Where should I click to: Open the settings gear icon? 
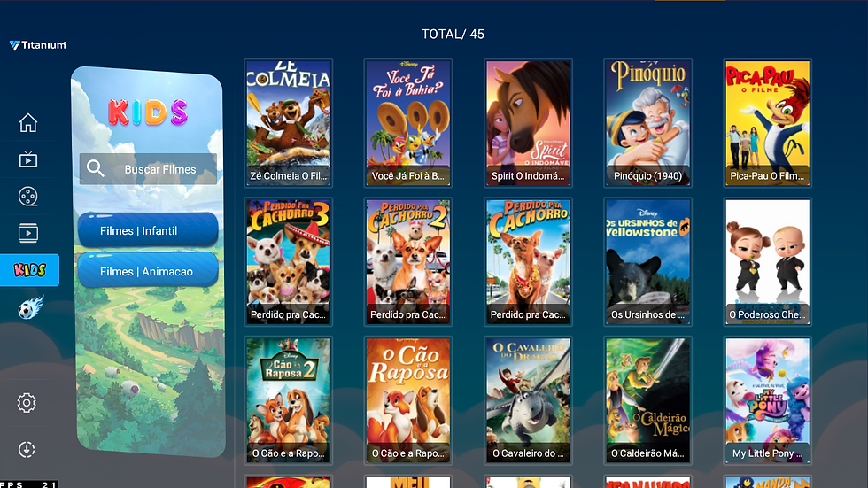27,403
